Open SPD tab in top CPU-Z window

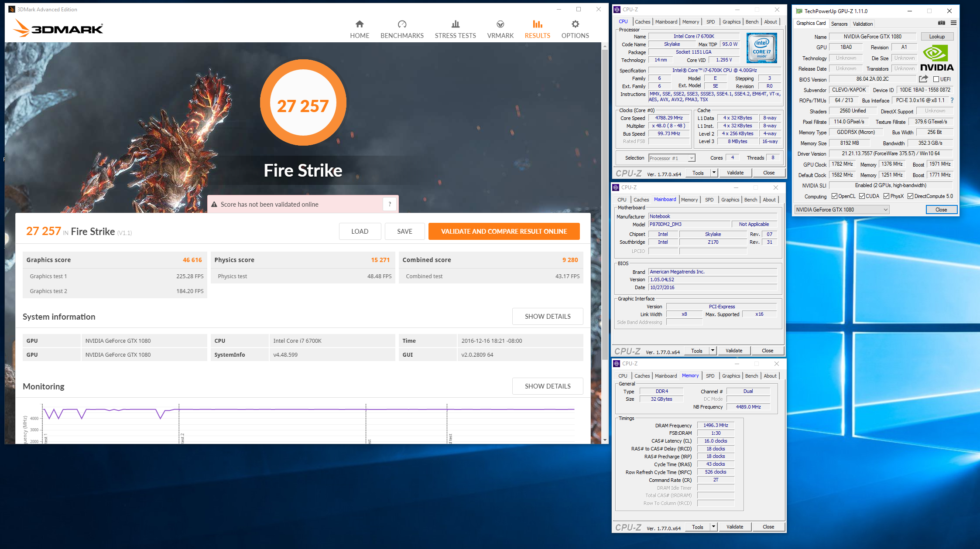[x=711, y=22]
